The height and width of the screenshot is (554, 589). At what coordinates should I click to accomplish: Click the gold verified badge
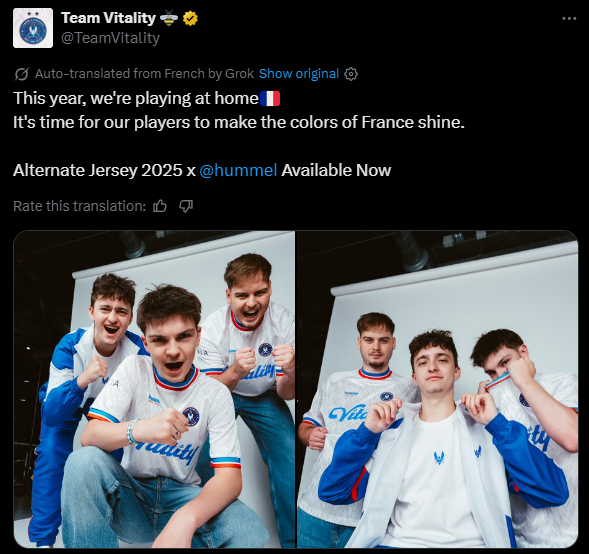click(190, 18)
